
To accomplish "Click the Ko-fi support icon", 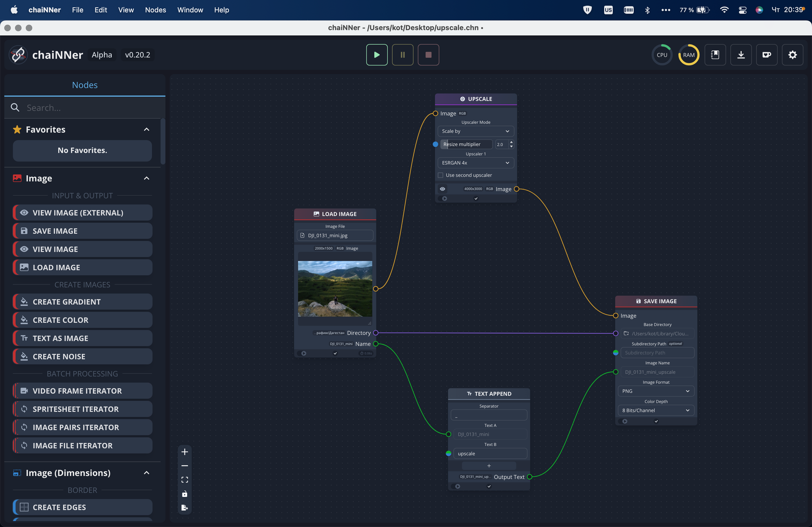I will 767,55.
